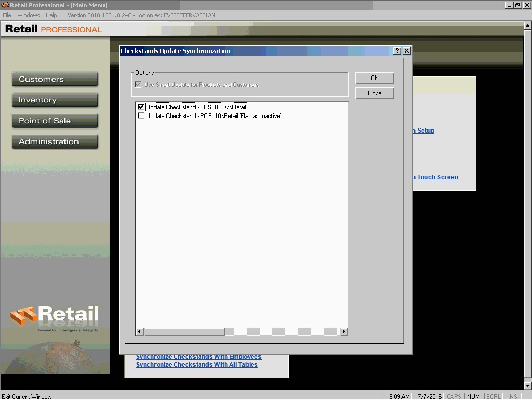Click the version and log on text

141,15
